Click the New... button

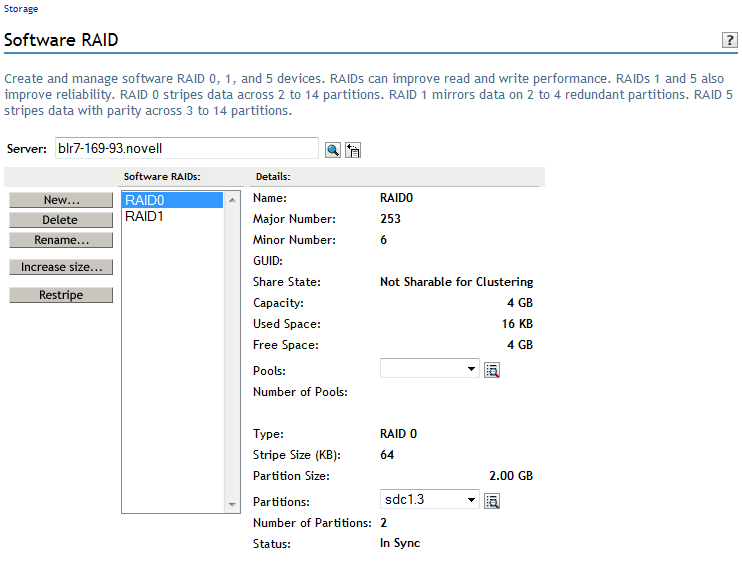[x=61, y=200]
